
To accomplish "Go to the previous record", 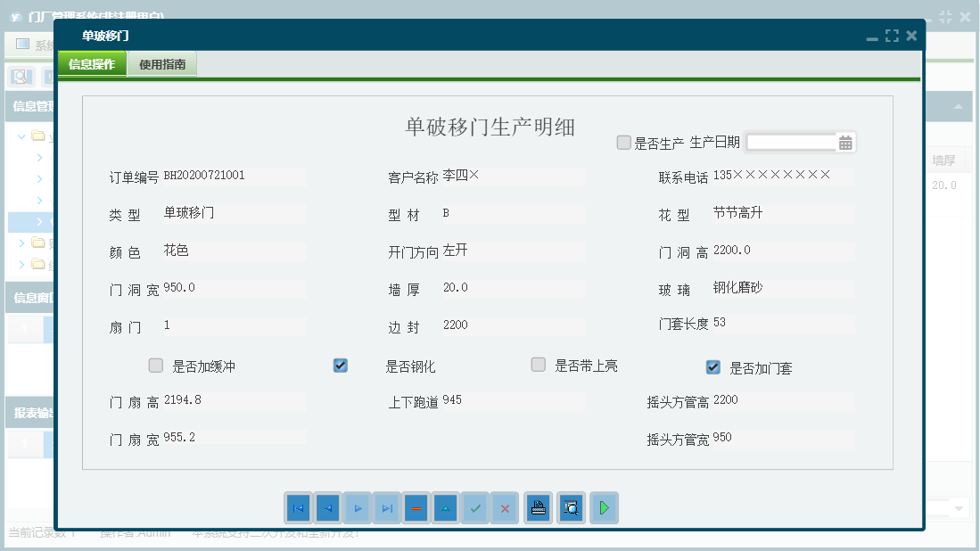I will tap(327, 507).
